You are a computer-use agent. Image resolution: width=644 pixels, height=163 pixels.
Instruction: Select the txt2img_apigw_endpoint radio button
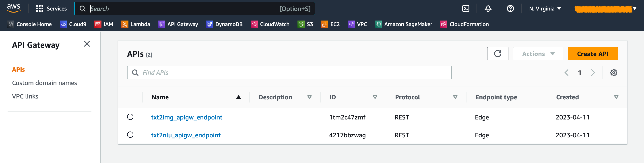point(130,117)
